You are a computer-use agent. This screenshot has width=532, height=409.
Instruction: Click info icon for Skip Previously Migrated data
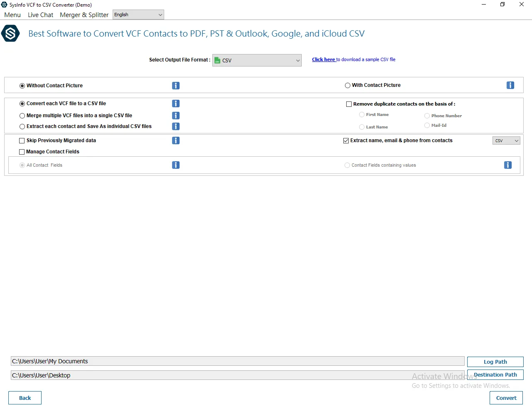(x=176, y=140)
